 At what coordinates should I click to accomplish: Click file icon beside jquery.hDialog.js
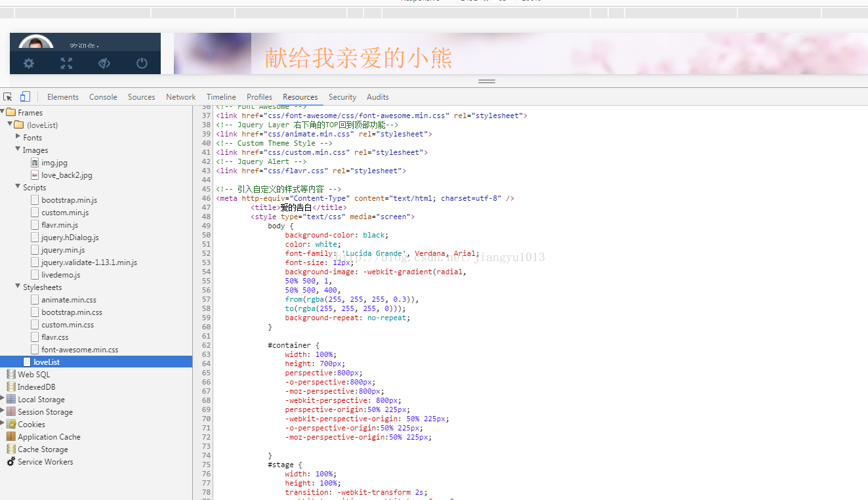[35, 237]
